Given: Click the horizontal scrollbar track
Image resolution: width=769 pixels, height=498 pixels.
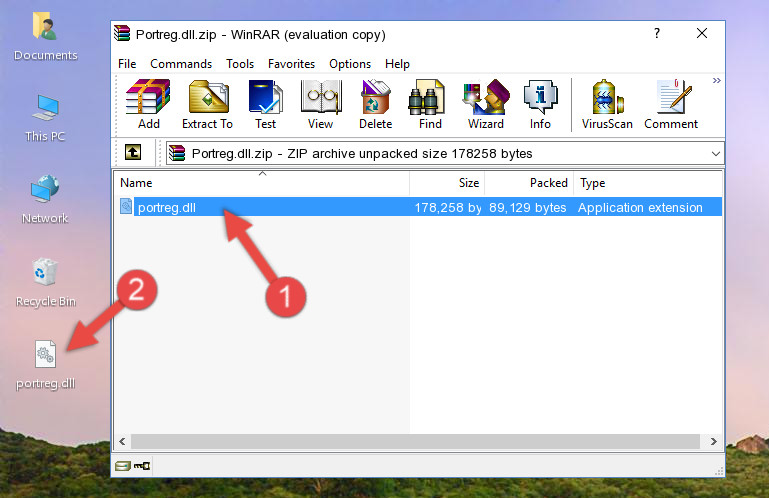Looking at the screenshot, I should pos(415,442).
